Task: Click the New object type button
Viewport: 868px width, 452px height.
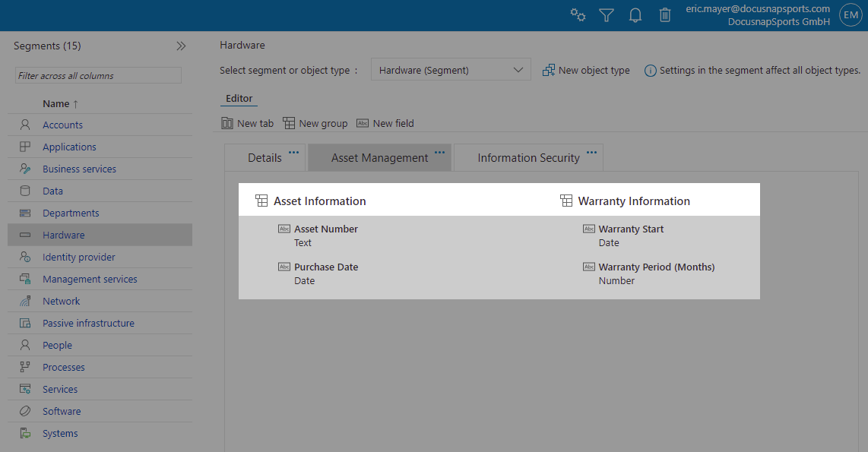Action: (x=586, y=71)
